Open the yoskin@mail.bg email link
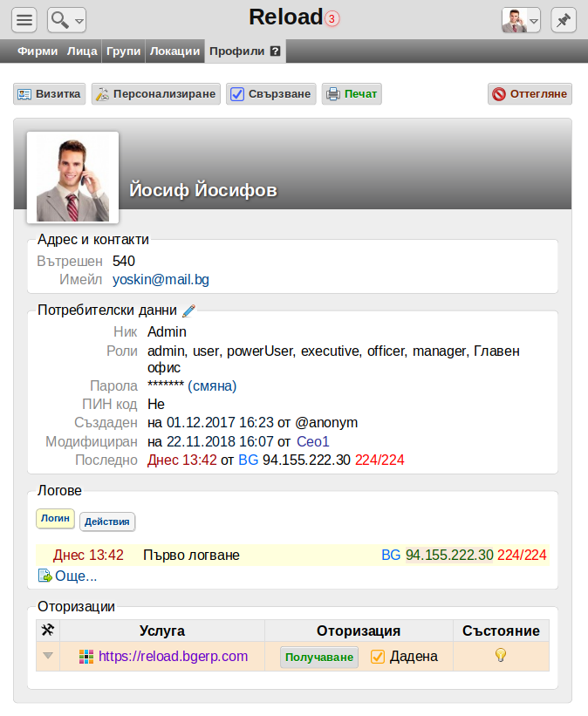 (x=161, y=279)
